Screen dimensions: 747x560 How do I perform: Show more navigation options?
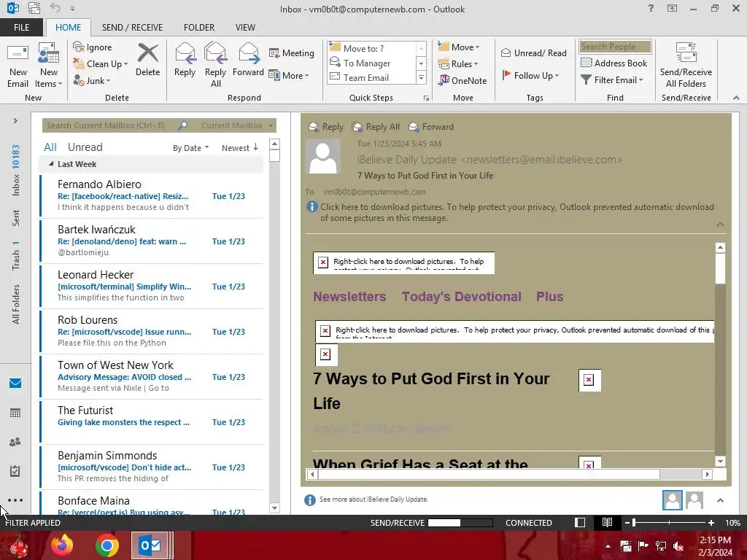[15, 500]
